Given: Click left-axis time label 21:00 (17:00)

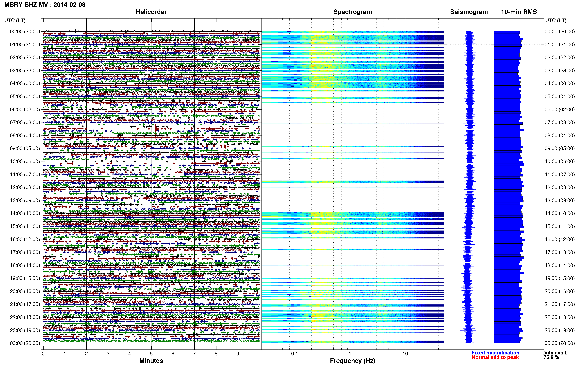Looking at the screenshot, I should [25, 304].
